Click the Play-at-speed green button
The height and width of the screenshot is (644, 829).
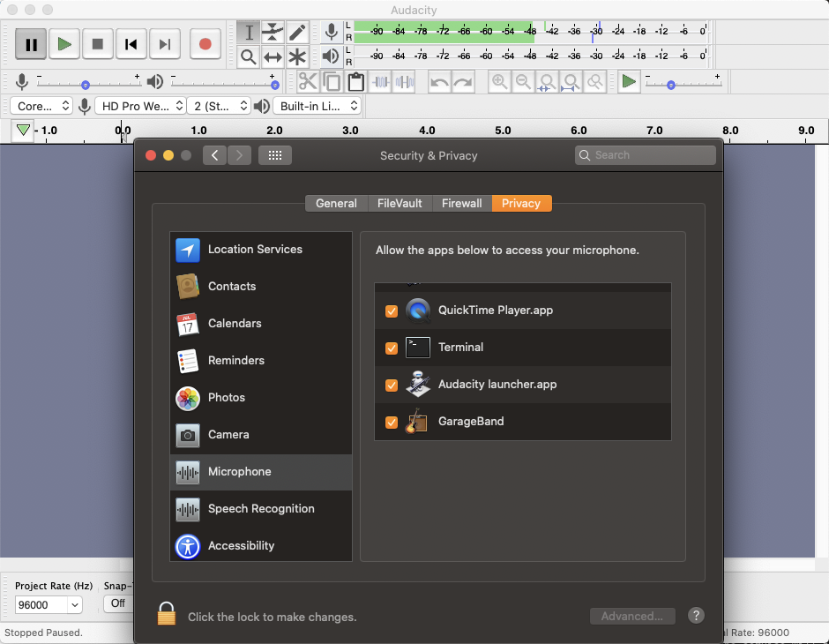(629, 82)
